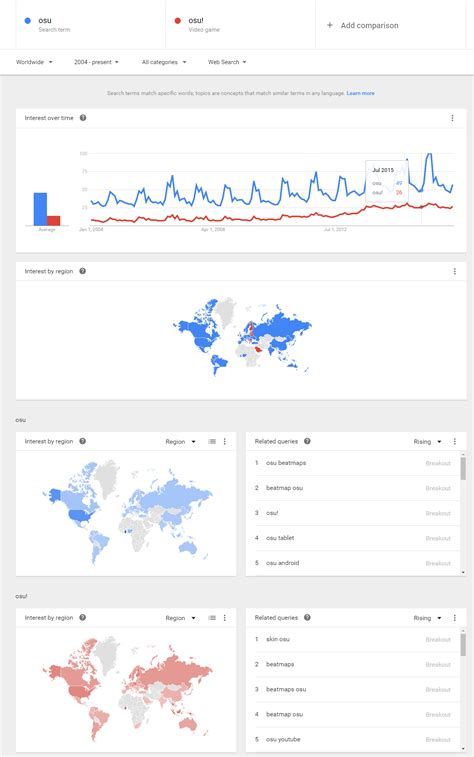Viewport: 474px width, 757px height.
Task: Select the skin osu related query
Action: [278, 639]
